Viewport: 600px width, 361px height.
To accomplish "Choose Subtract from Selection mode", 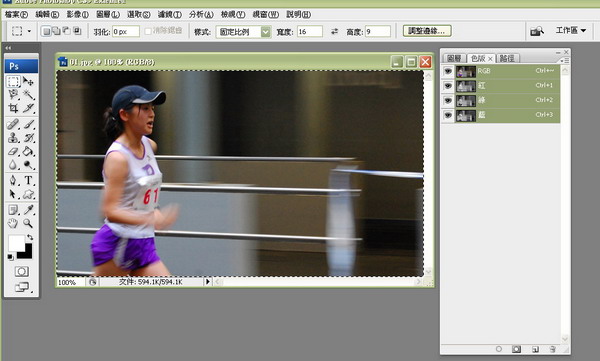I will tap(66, 31).
